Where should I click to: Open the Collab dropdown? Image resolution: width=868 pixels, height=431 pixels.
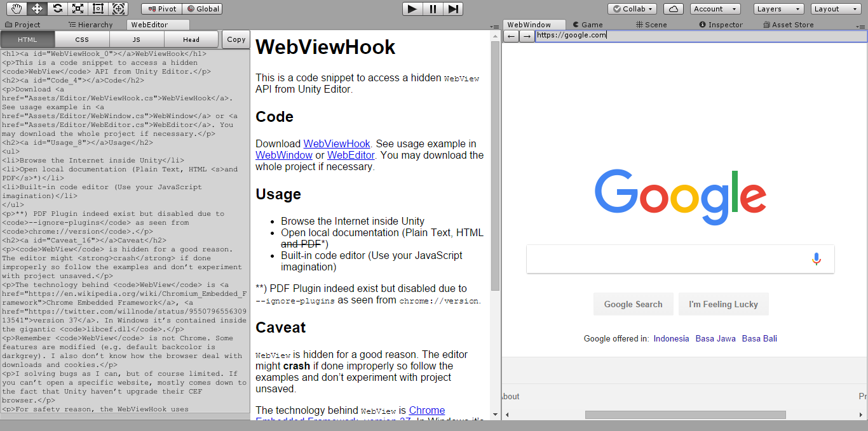632,9
